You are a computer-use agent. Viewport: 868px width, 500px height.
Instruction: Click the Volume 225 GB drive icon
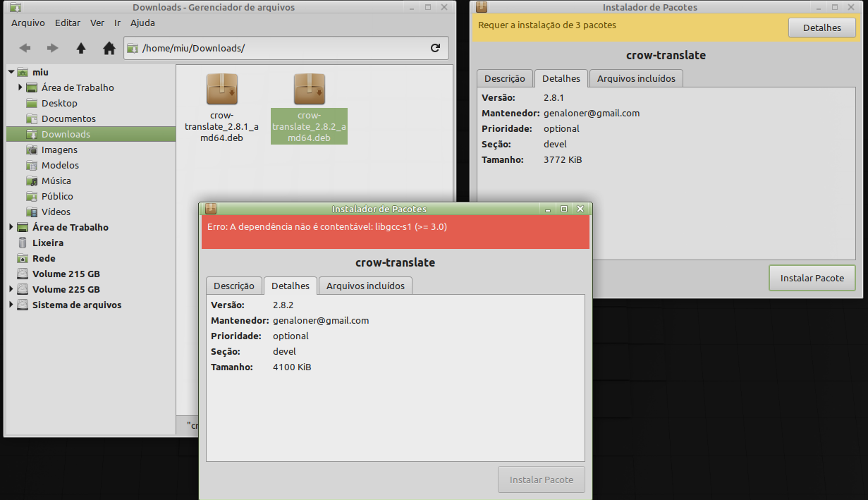[x=23, y=289]
